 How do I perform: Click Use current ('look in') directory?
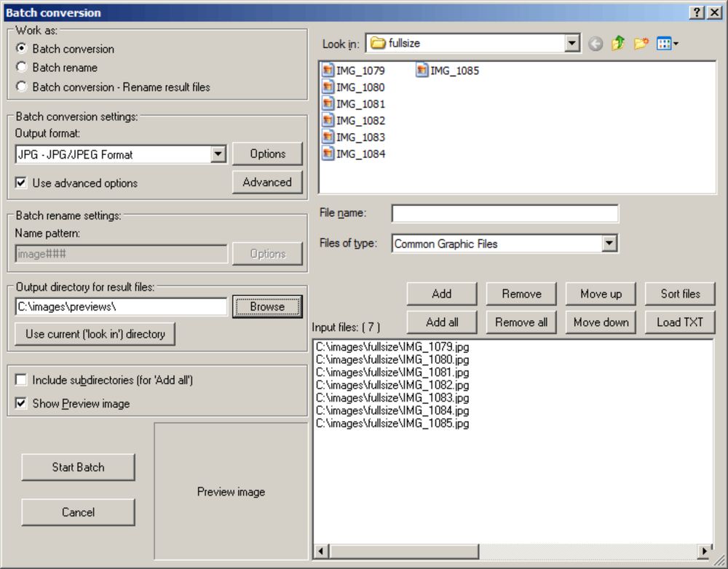pyautogui.click(x=95, y=334)
